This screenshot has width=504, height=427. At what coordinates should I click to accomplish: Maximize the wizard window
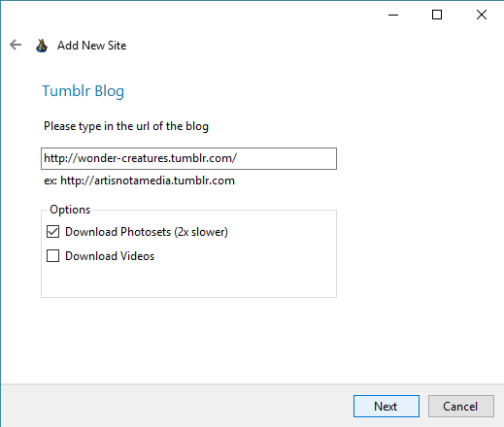tap(437, 15)
